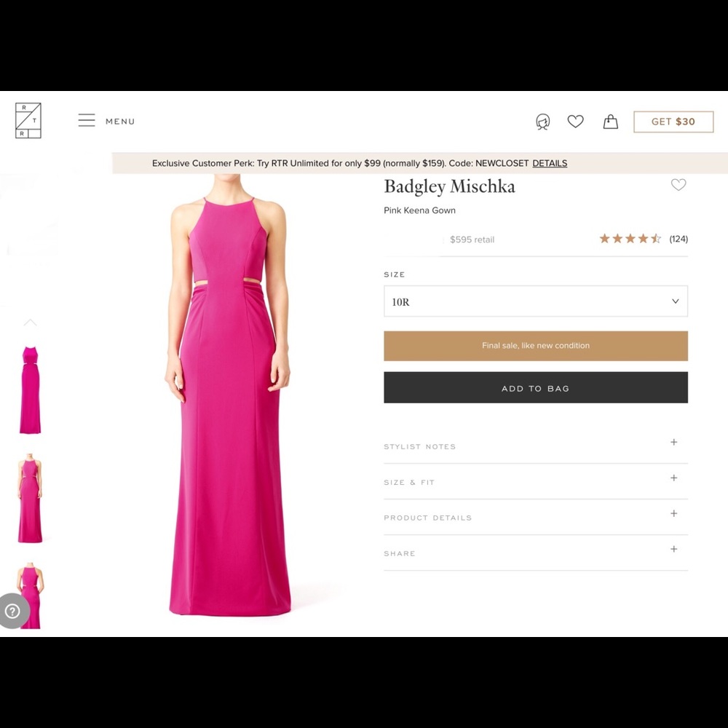Open the hearts favorites icon in header
The image size is (728, 728).
575,122
